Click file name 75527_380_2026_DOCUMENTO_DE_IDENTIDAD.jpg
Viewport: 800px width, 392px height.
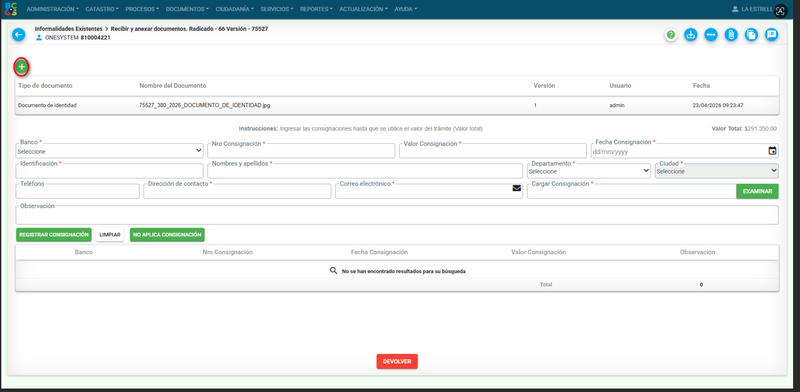coord(205,106)
